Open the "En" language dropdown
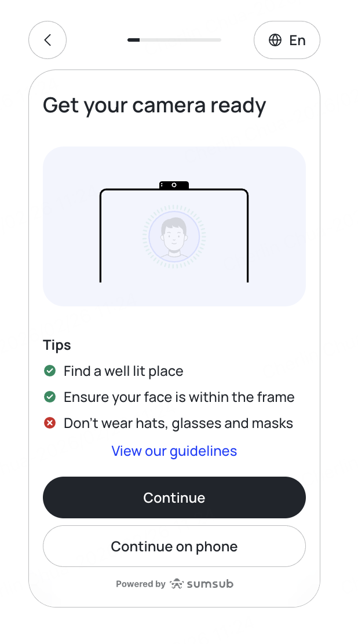 tap(287, 40)
